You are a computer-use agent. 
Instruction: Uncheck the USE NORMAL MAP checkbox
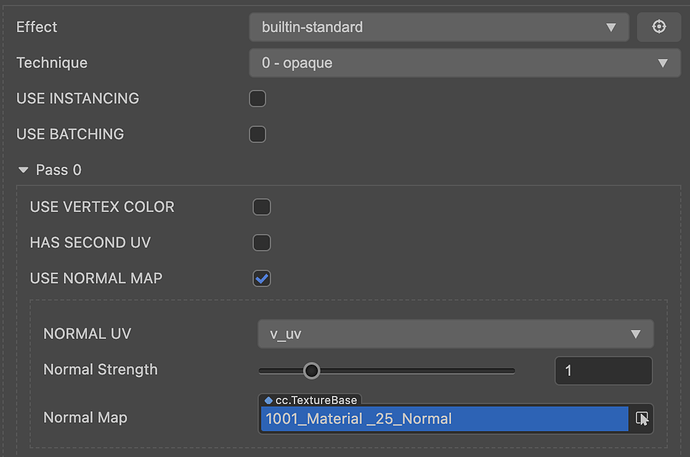coord(262,278)
